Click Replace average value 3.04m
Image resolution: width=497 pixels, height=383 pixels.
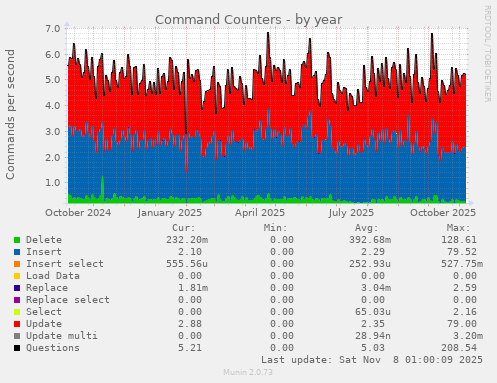click(376, 288)
